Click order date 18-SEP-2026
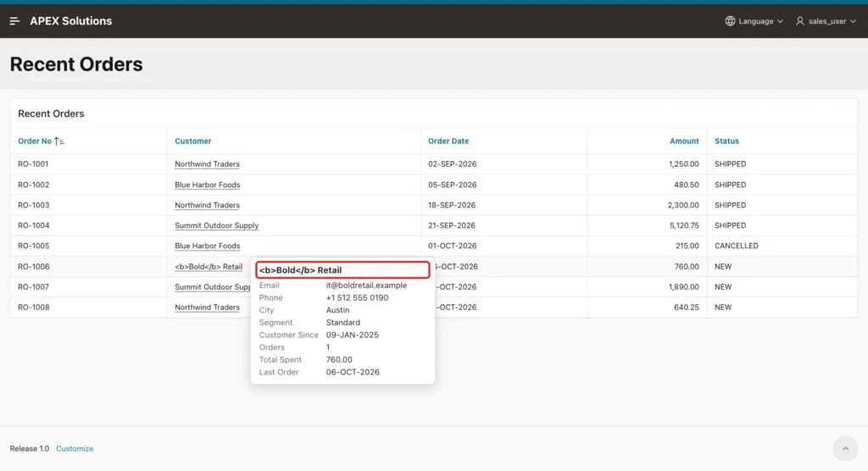 point(452,205)
